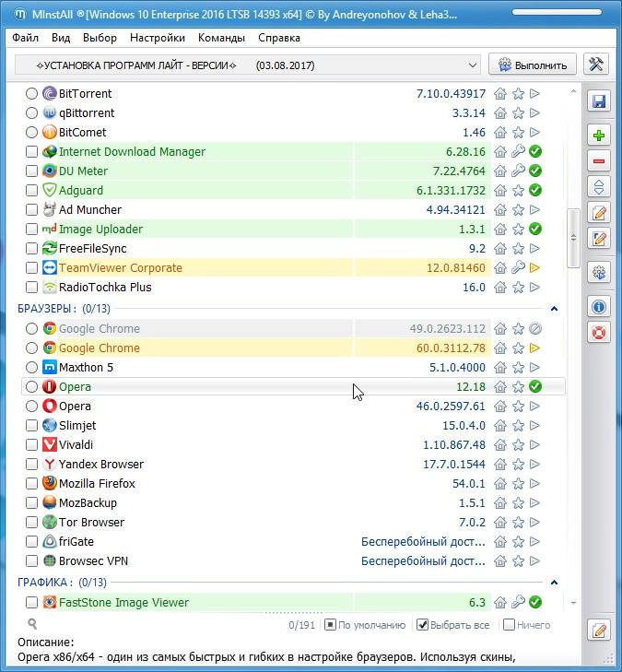Click the play arrow in BitComet row
Viewport: 622px width, 672px height.
(534, 133)
